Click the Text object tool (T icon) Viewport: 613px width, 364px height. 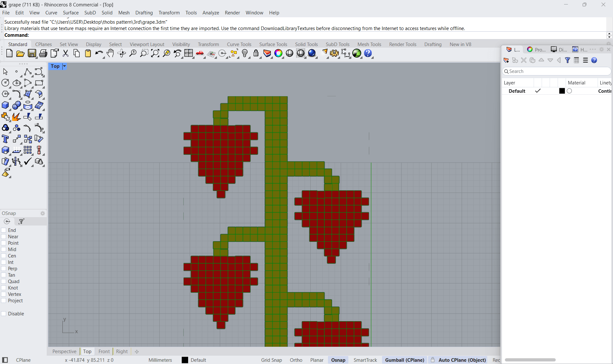[5, 139]
